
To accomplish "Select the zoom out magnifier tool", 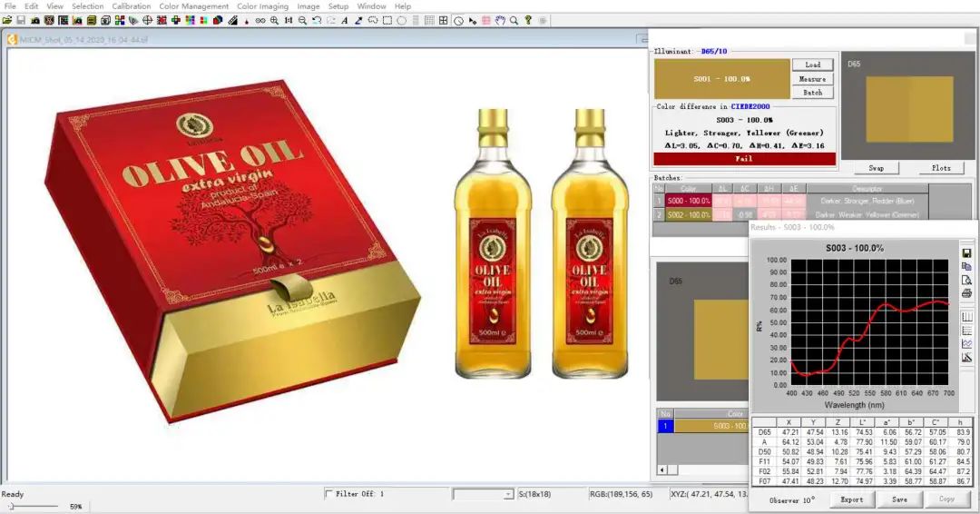I will click(x=302, y=21).
